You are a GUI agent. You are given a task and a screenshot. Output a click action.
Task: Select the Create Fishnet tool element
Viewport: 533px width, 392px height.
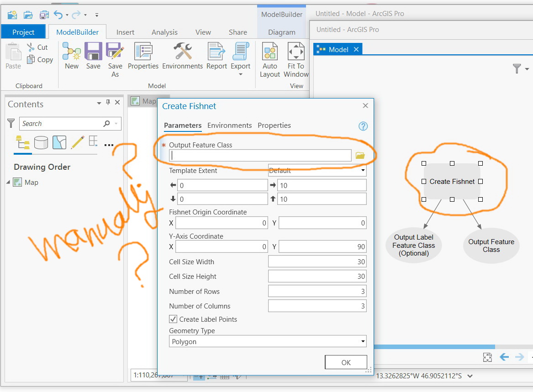click(452, 181)
